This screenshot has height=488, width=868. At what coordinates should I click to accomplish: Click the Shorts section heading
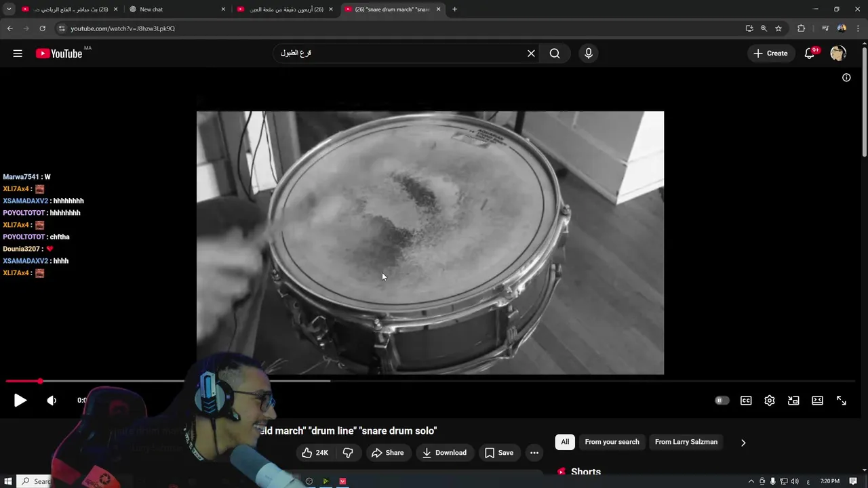click(586, 472)
